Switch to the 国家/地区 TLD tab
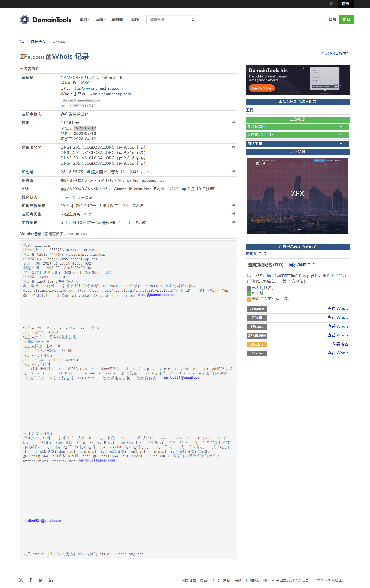Viewport: 370px width, 588px height. tap(302, 265)
